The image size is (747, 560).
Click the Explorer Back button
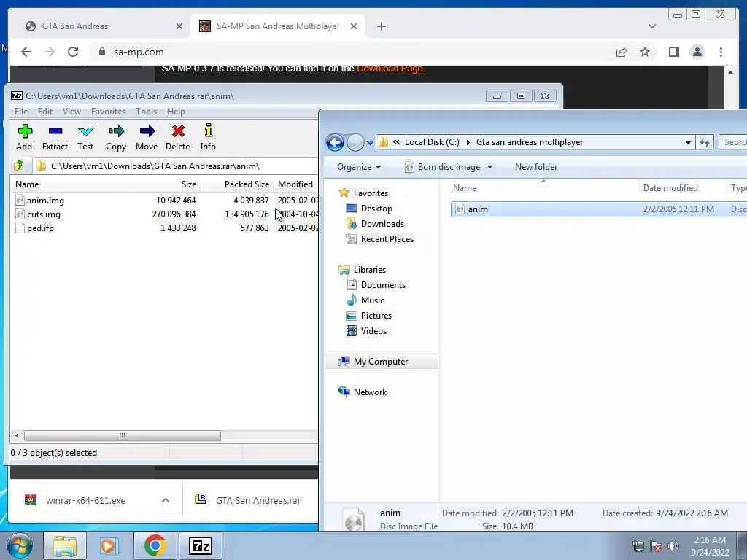tap(335, 142)
